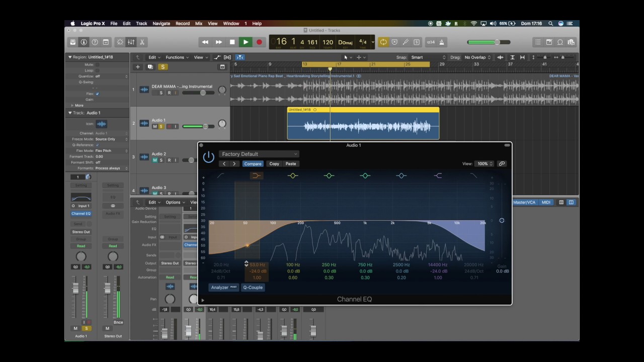Collapse the Track Audio 1 inspector triangle
The image size is (644, 362).
click(70, 113)
